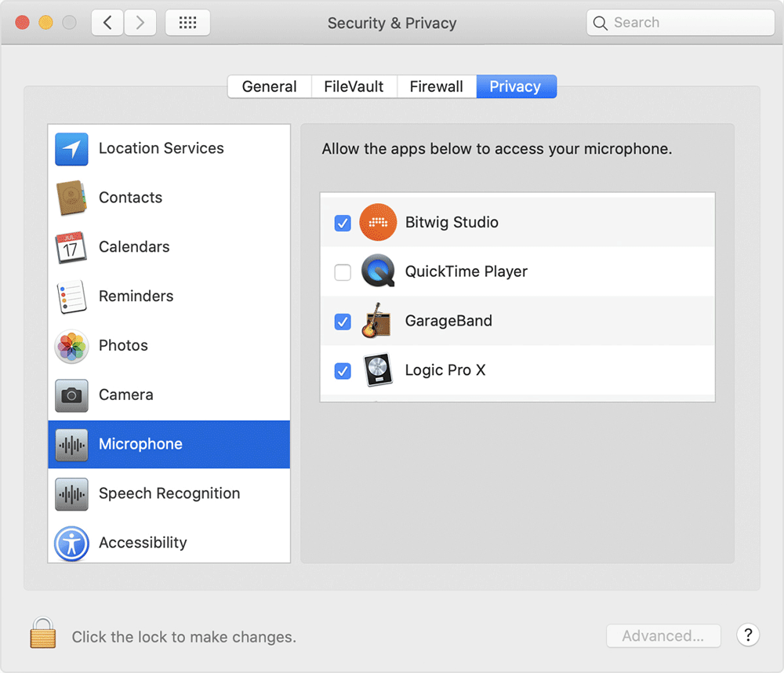This screenshot has width=784, height=673.
Task: Click the Photos pinwheel icon
Action: pyautogui.click(x=71, y=346)
